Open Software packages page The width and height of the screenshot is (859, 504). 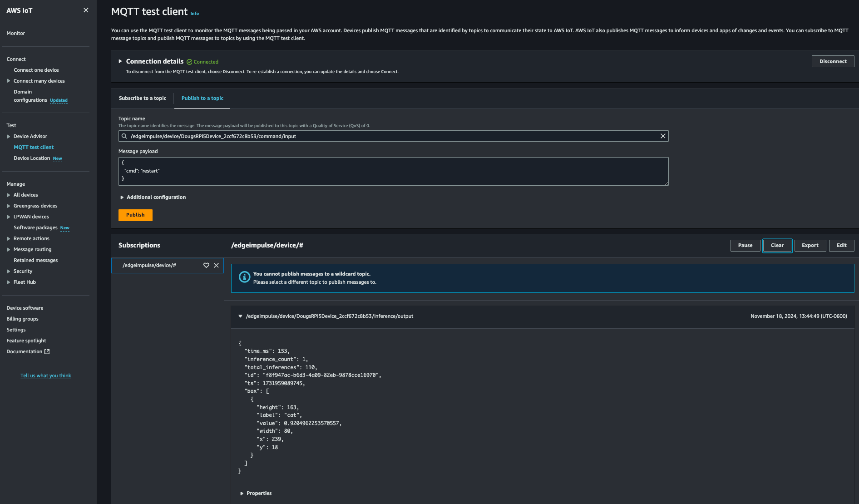point(35,227)
